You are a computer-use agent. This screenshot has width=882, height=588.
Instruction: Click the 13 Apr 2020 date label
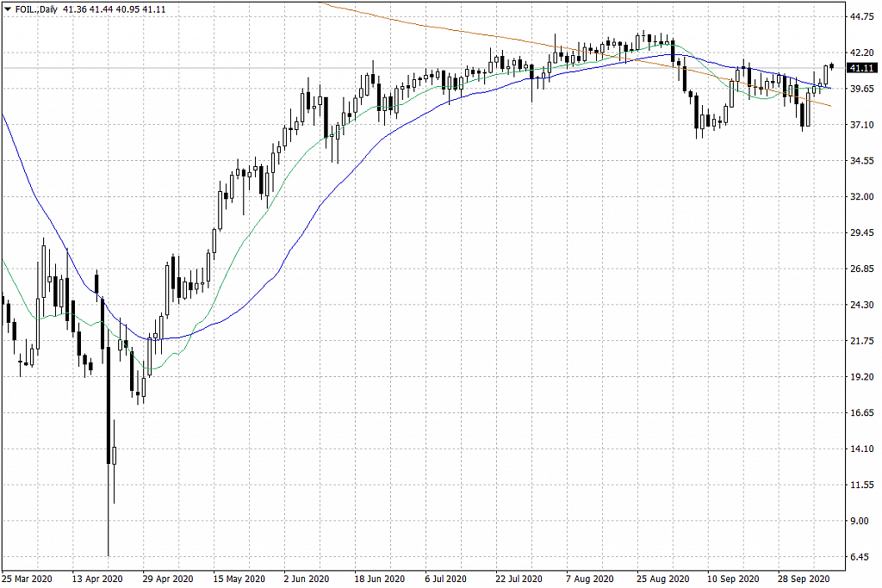97,579
